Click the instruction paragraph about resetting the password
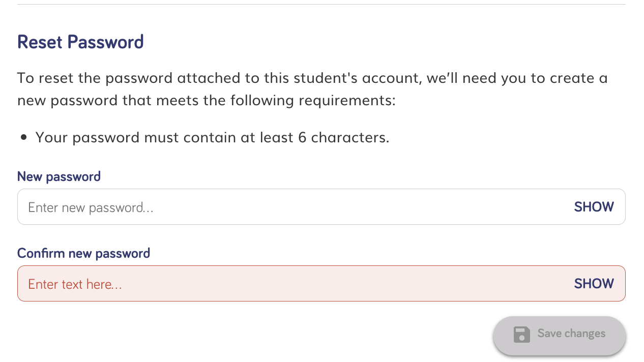This screenshot has height=362, width=644. pos(312,89)
